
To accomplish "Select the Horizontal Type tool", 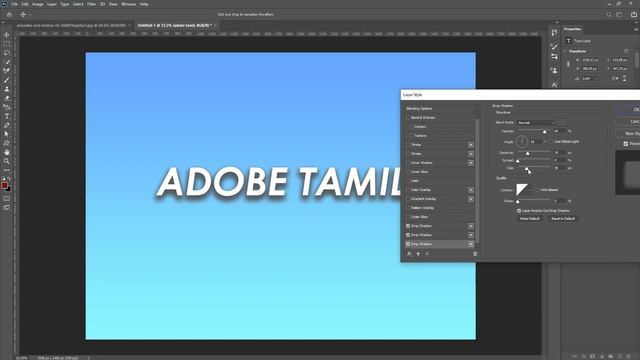I will click(7, 116).
